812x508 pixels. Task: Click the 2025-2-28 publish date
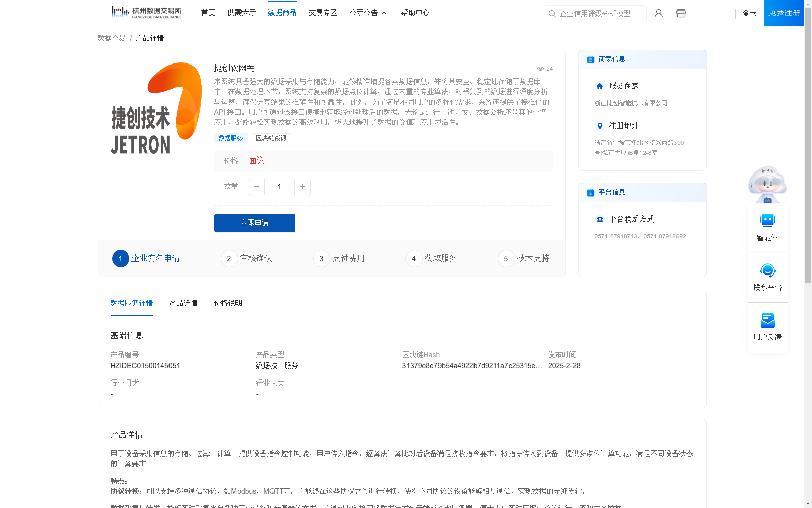[564, 366]
